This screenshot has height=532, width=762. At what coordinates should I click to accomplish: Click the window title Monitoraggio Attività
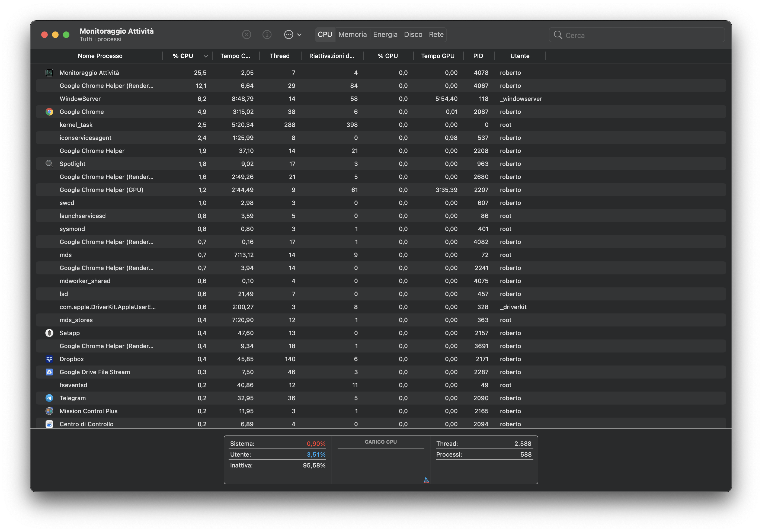[117, 31]
